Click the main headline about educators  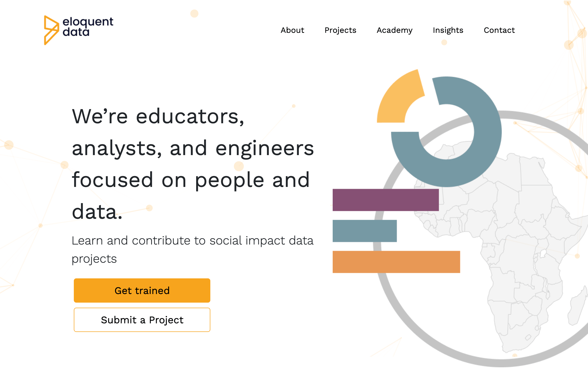pyautogui.click(x=193, y=164)
